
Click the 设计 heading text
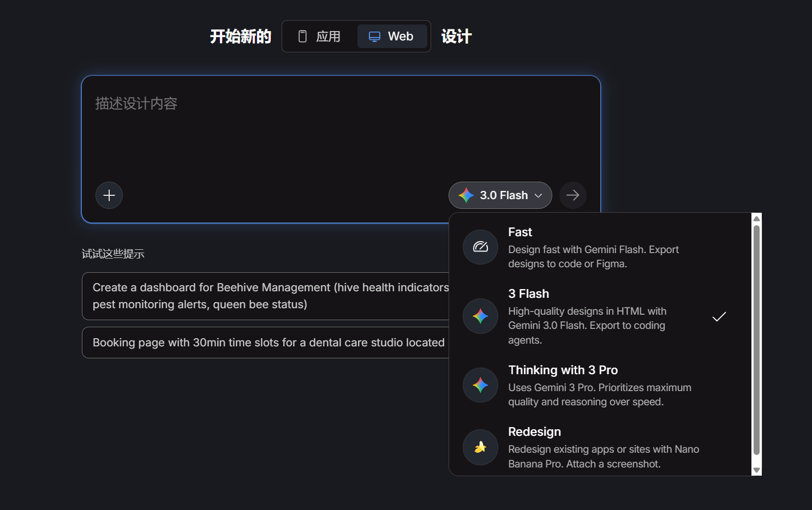tap(456, 37)
